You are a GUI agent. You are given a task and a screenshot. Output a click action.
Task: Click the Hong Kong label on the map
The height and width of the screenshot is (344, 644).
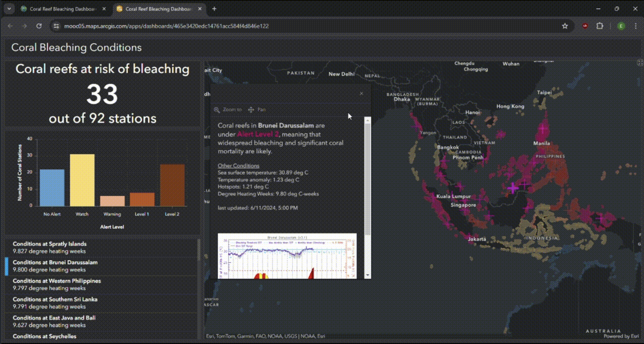(510, 106)
